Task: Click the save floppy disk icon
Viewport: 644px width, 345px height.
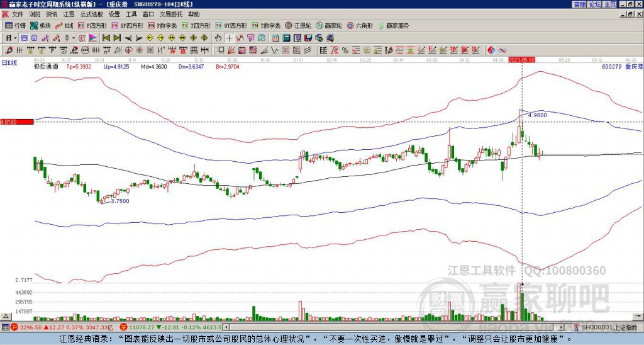Action: click(x=308, y=38)
